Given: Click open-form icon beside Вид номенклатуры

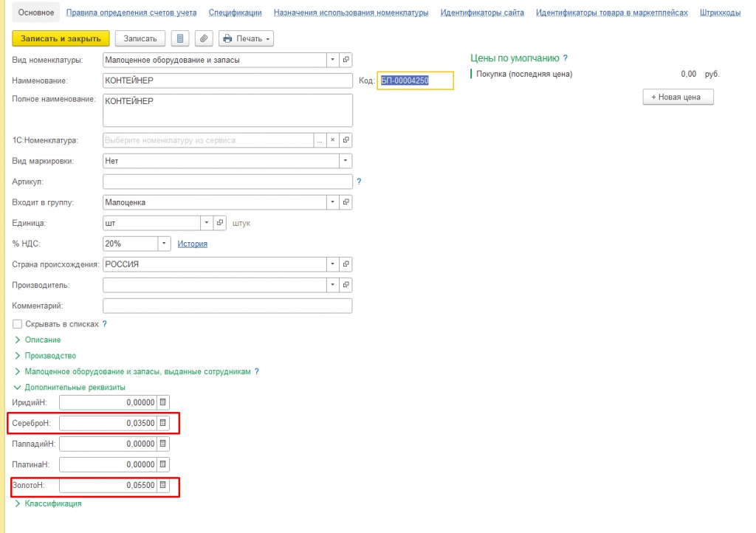Looking at the screenshot, I should click(346, 60).
